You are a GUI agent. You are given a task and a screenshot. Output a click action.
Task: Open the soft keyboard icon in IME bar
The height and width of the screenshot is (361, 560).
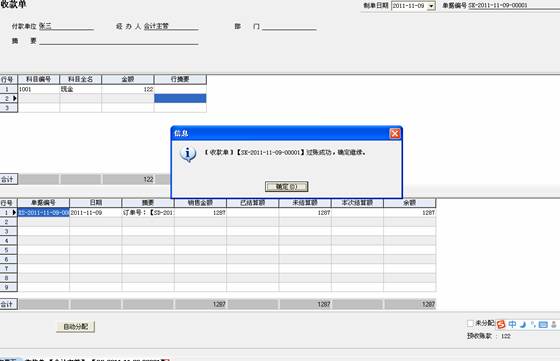543,325
